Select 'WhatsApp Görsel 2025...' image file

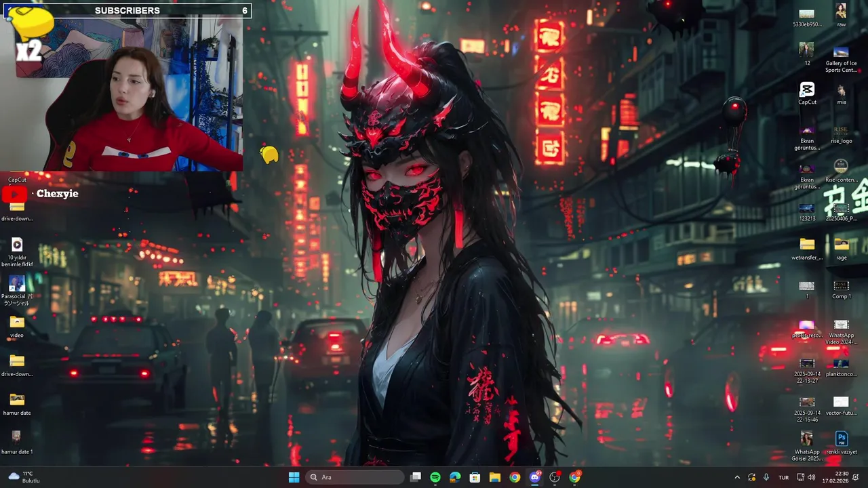tap(807, 447)
